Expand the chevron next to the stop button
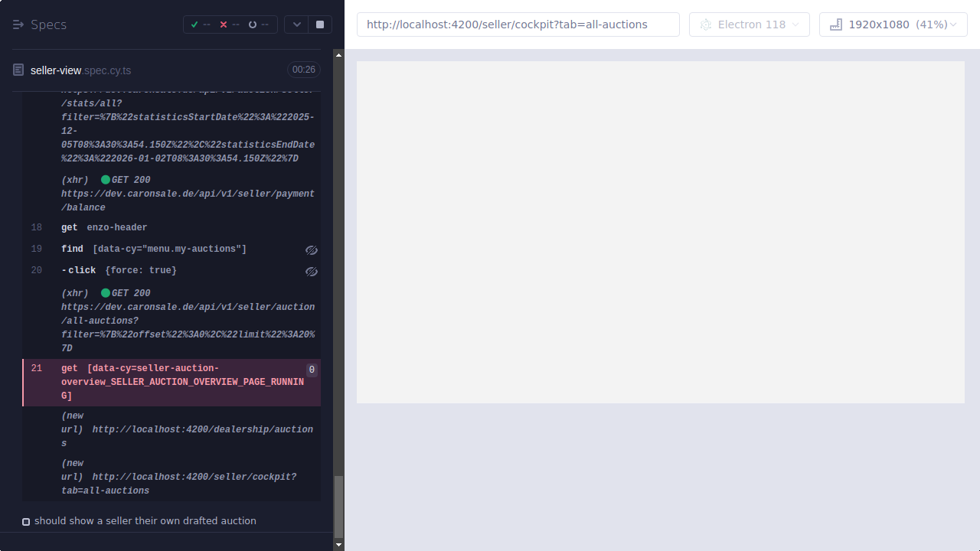Image resolution: width=980 pixels, height=551 pixels. pyautogui.click(x=296, y=24)
